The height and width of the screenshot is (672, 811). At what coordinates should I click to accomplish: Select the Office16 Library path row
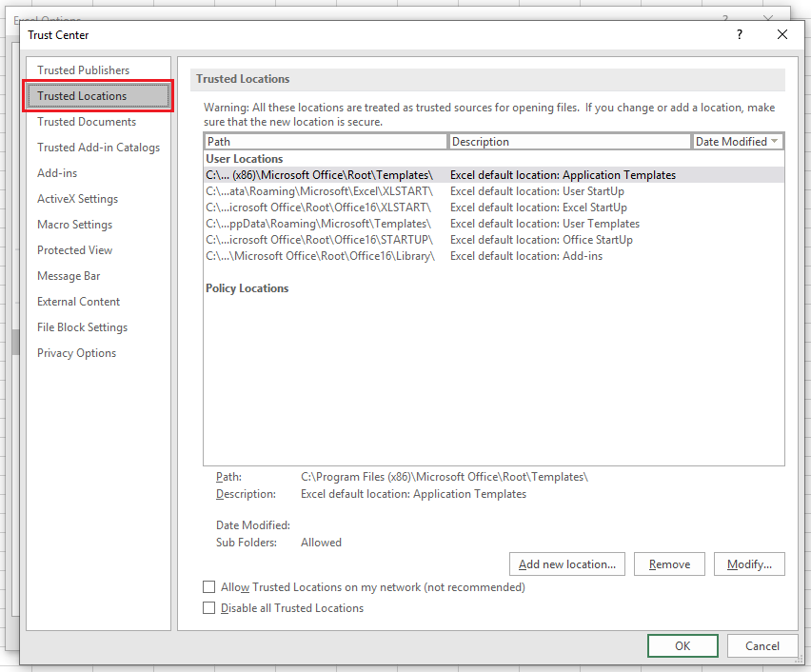tap(494, 256)
